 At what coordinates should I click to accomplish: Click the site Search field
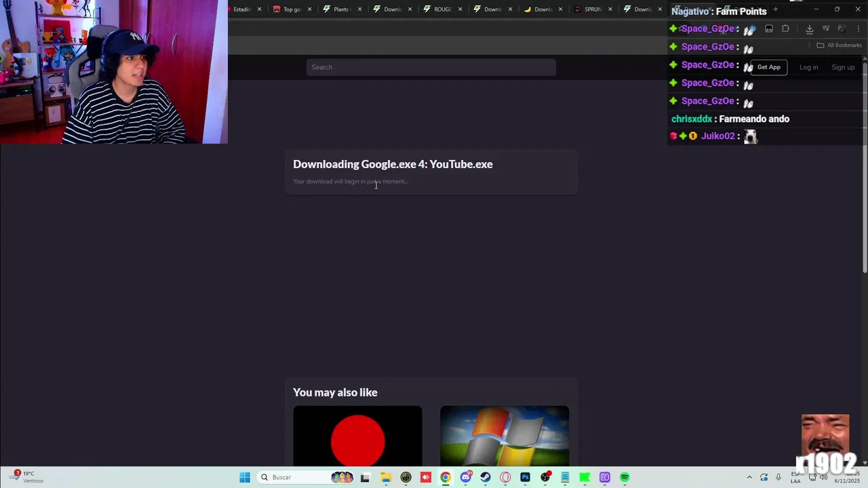pos(431,67)
